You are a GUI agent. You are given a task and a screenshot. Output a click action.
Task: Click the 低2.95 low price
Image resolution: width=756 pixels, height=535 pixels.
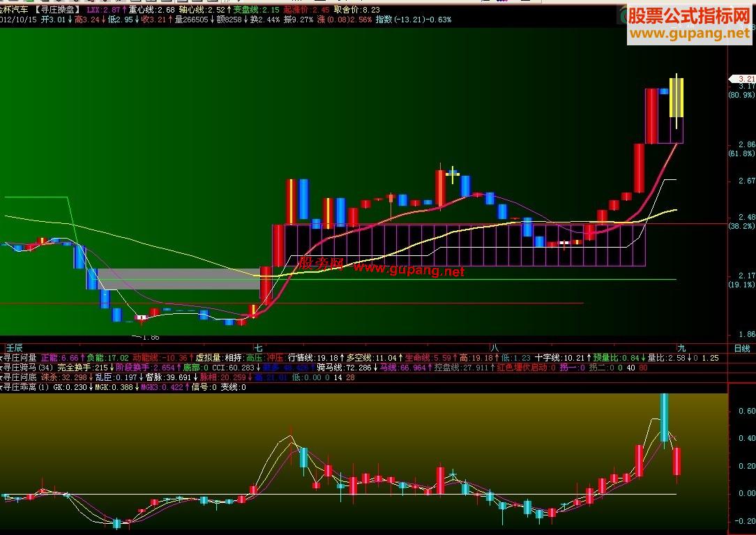120,20
